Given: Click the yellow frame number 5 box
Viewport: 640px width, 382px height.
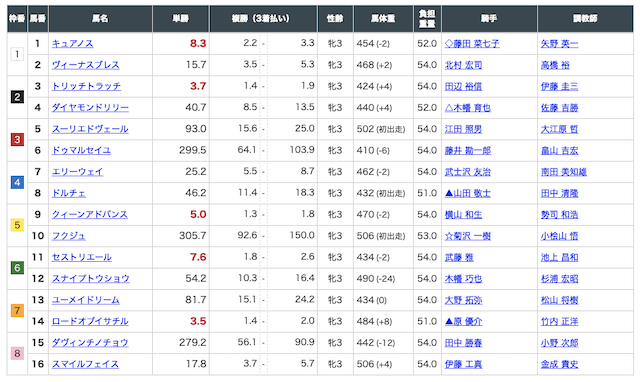Looking at the screenshot, I should click(x=17, y=225).
